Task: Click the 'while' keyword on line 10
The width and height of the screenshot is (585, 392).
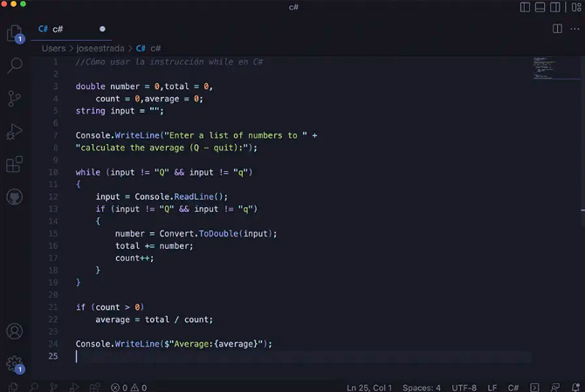Action: point(87,172)
